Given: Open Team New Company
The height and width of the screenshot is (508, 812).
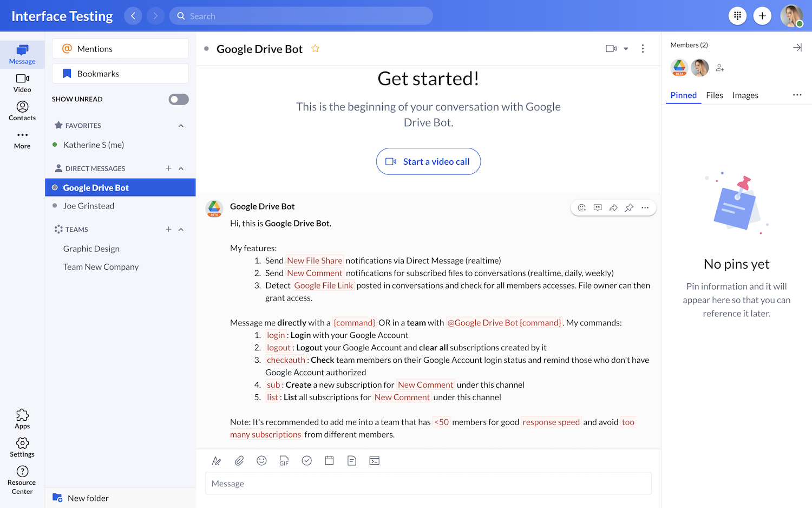Looking at the screenshot, I should tap(120, 267).
